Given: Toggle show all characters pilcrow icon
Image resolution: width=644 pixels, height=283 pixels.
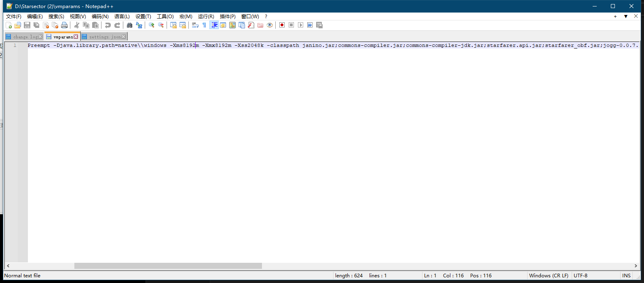Looking at the screenshot, I should tap(205, 25).
